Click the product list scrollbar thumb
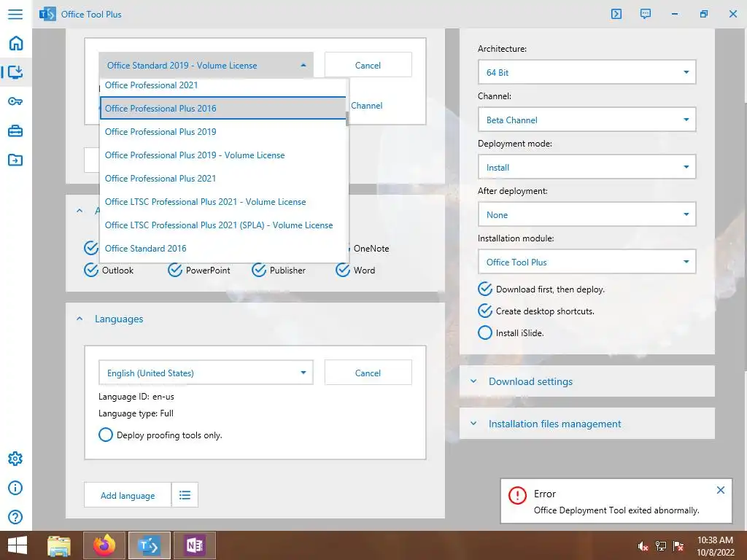 [x=347, y=119]
